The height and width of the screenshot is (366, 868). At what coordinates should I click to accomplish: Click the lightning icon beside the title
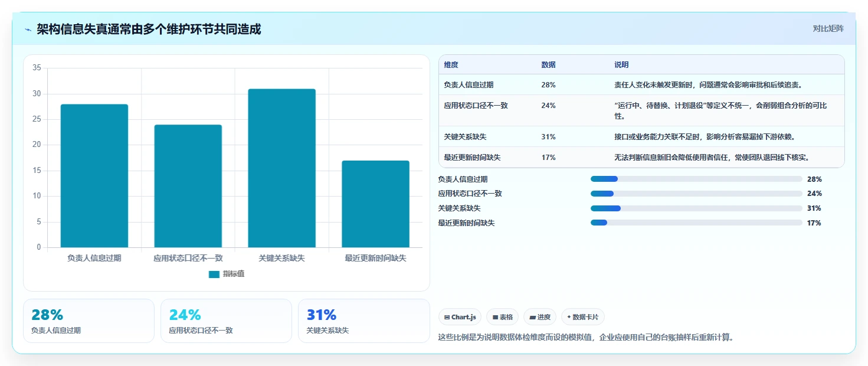[28, 30]
